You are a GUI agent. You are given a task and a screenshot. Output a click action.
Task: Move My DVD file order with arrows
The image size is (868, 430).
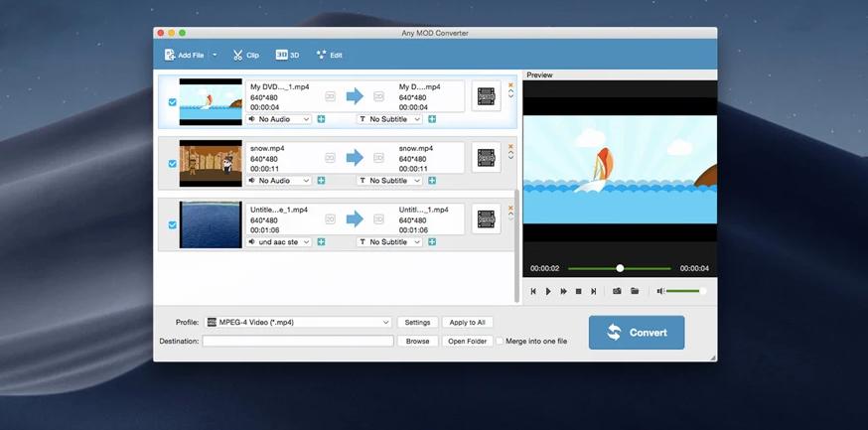click(510, 94)
